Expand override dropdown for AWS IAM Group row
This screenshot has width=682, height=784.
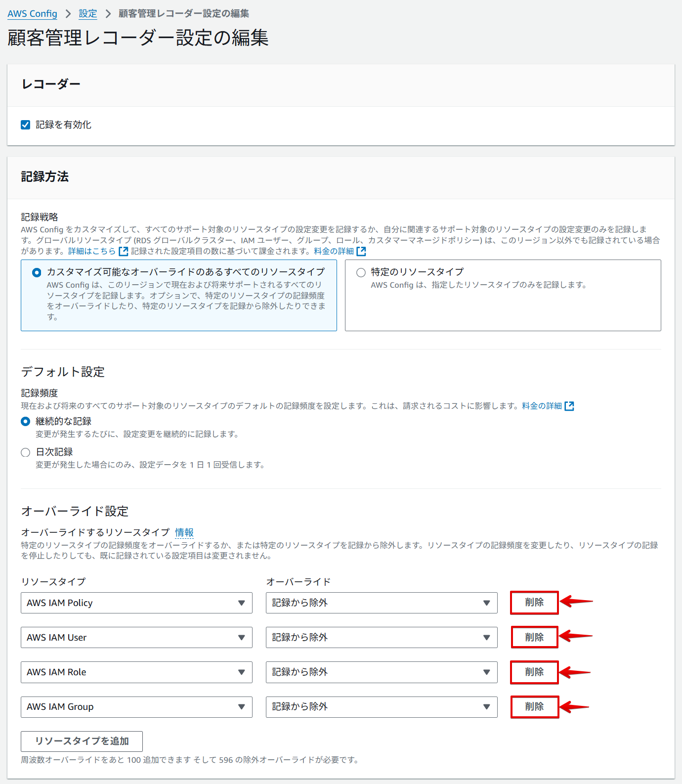[382, 707]
